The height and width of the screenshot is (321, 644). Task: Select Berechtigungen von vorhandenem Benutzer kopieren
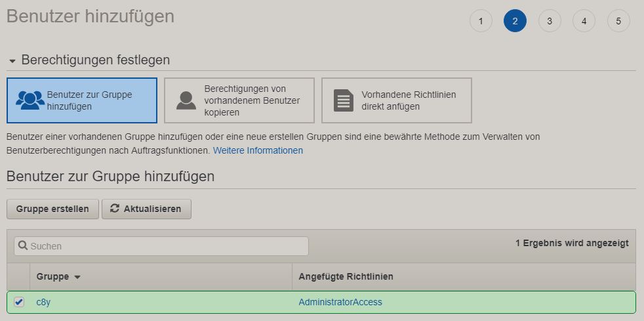pos(239,100)
